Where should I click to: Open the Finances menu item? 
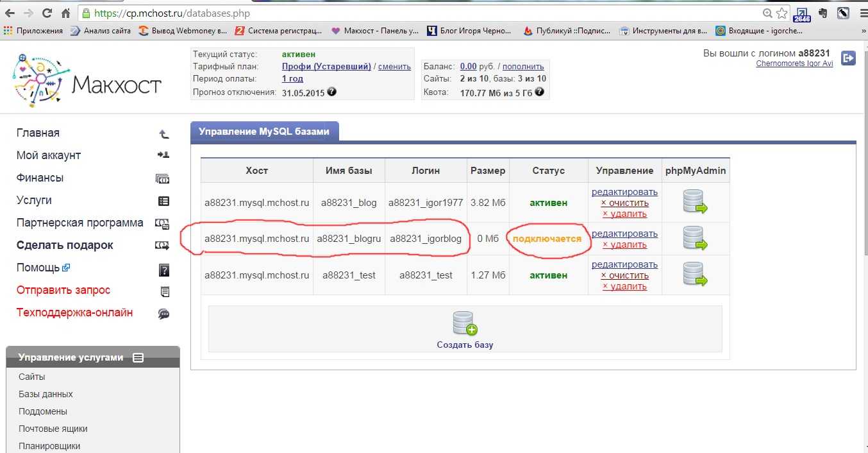[40, 178]
